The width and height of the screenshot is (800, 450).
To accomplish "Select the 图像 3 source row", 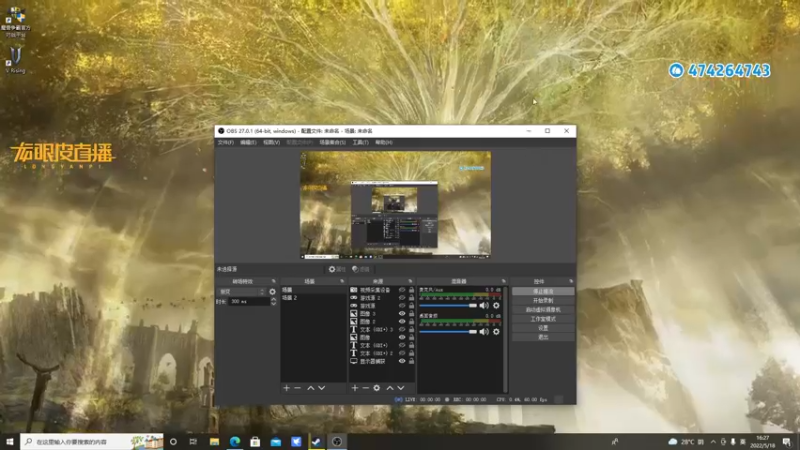I will tap(382, 313).
